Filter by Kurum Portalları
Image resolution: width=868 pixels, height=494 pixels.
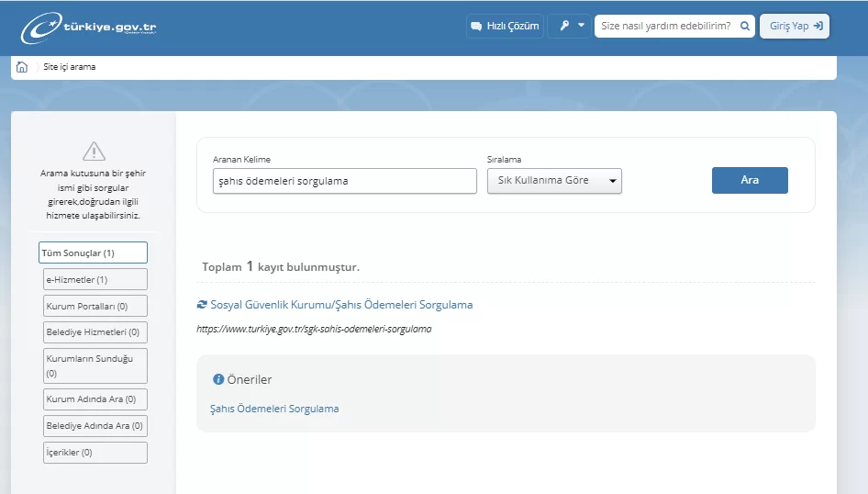pyautogui.click(x=95, y=306)
